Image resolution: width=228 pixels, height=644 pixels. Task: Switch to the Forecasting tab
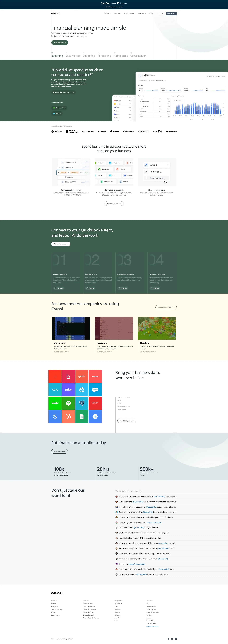pyautogui.click(x=104, y=55)
